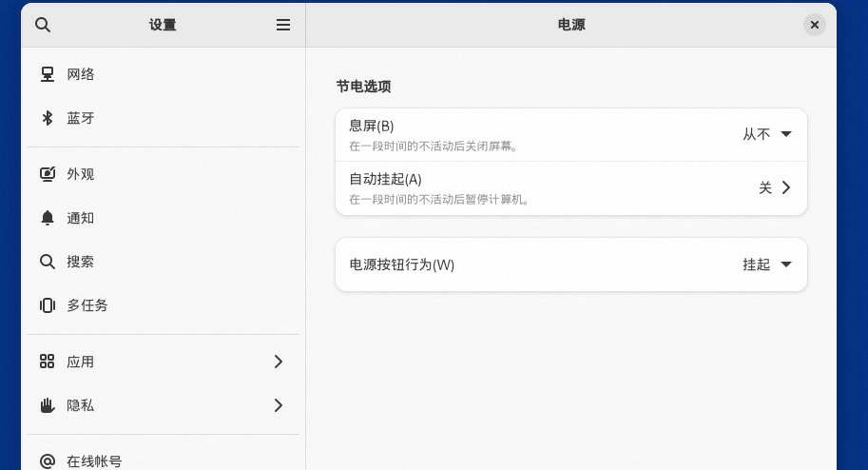Click the 外观 appearance icon
The height and width of the screenshot is (470, 868).
coord(48,174)
